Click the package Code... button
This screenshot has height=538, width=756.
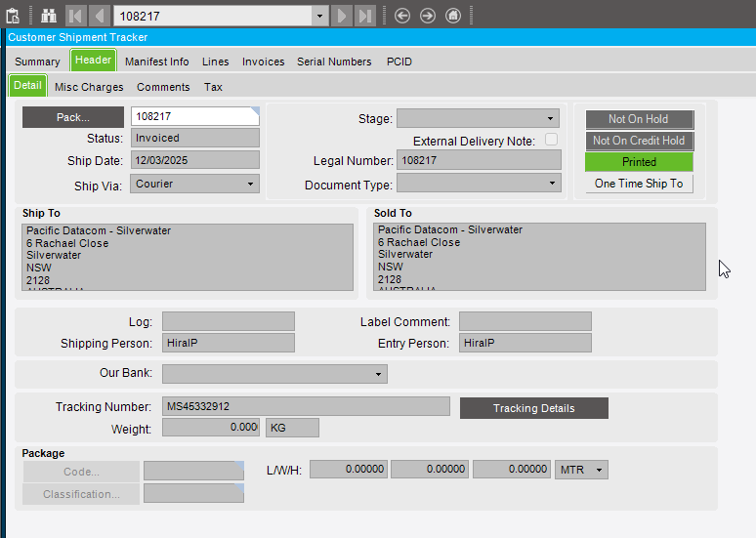pos(81,472)
